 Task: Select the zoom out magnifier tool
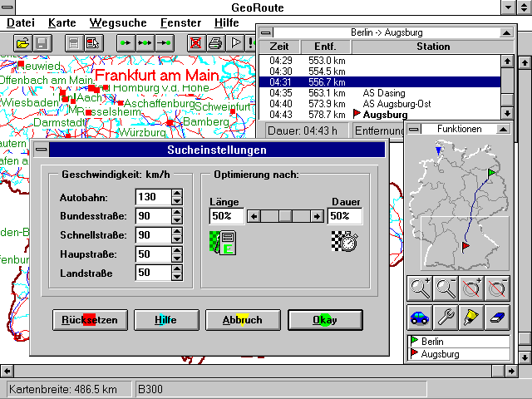(x=446, y=288)
